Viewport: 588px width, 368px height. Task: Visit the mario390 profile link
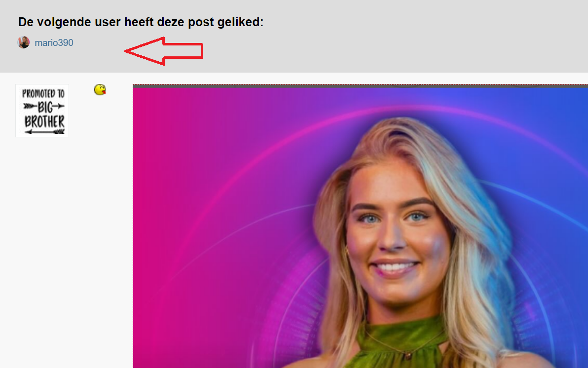click(x=54, y=43)
